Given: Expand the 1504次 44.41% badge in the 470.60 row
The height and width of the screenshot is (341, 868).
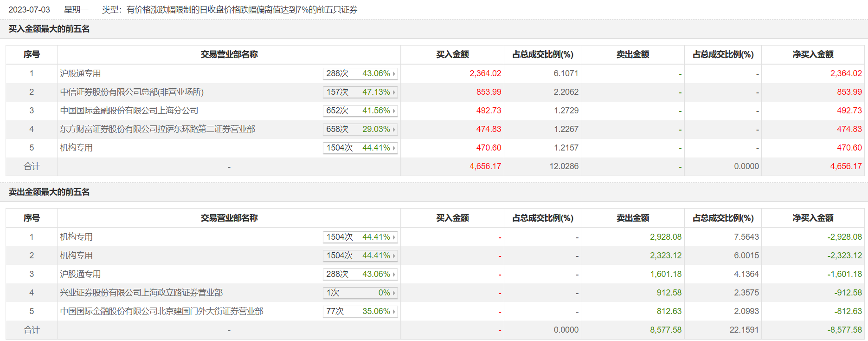Looking at the screenshot, I should 360,148.
